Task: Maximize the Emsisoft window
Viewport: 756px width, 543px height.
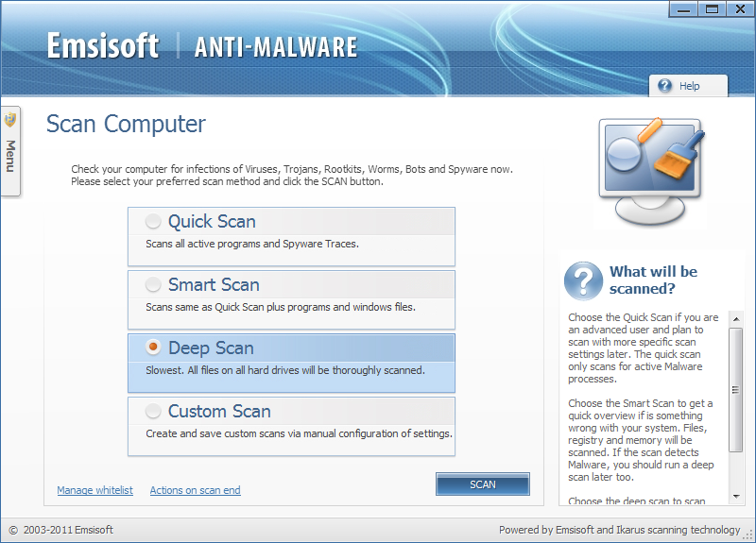Action: tap(712, 9)
